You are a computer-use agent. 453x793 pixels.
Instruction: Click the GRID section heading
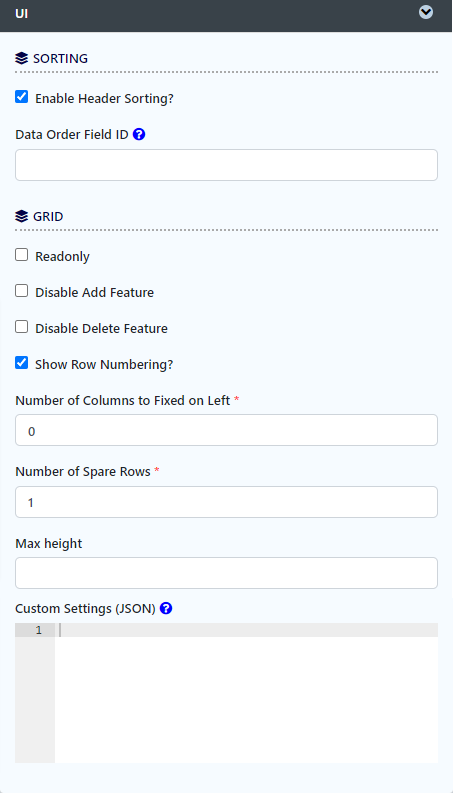click(48, 216)
